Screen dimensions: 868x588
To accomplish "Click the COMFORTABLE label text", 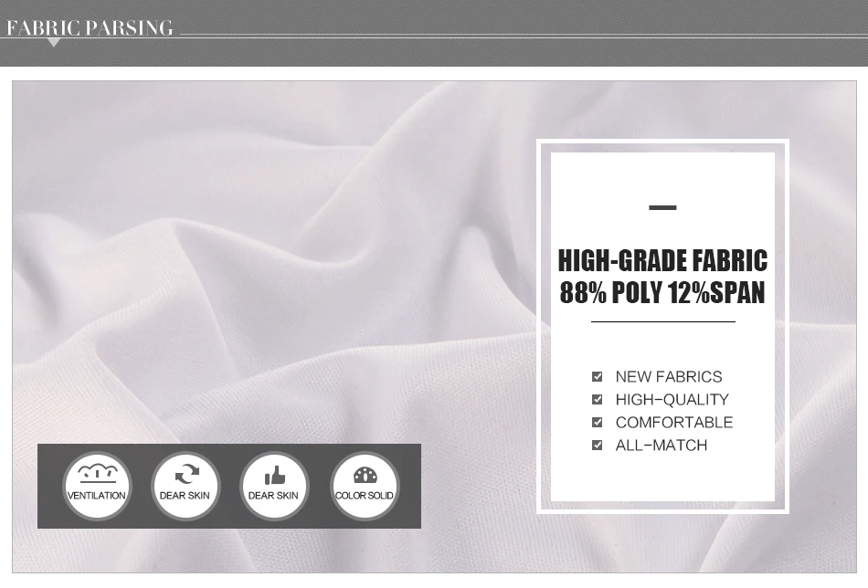I will click(674, 423).
